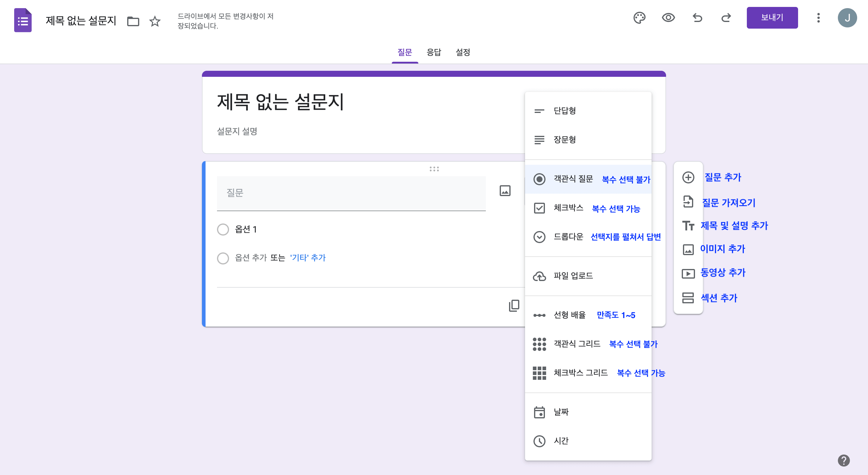Screen dimensions: 868x475
Task: Select the 옵션 추가 radio circle
Action: [x=223, y=258]
